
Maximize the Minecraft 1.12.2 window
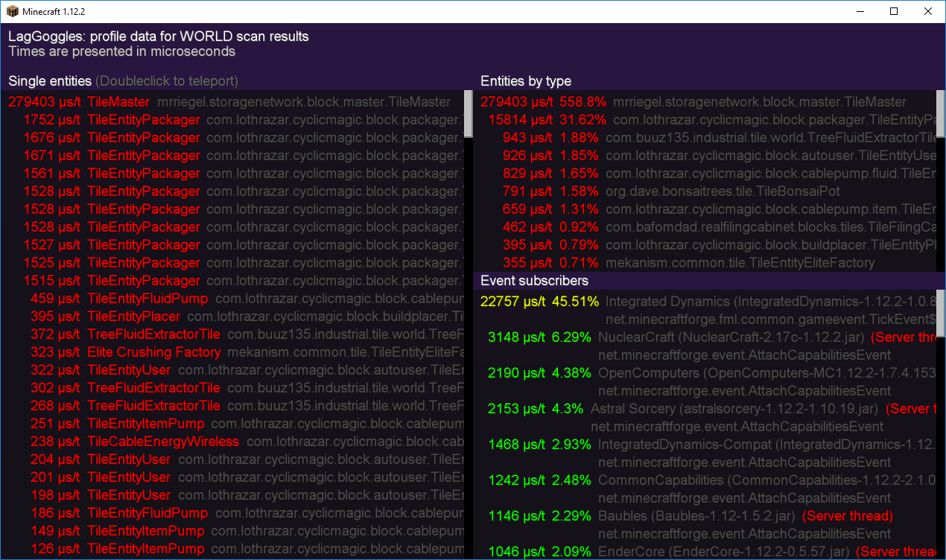click(x=894, y=11)
